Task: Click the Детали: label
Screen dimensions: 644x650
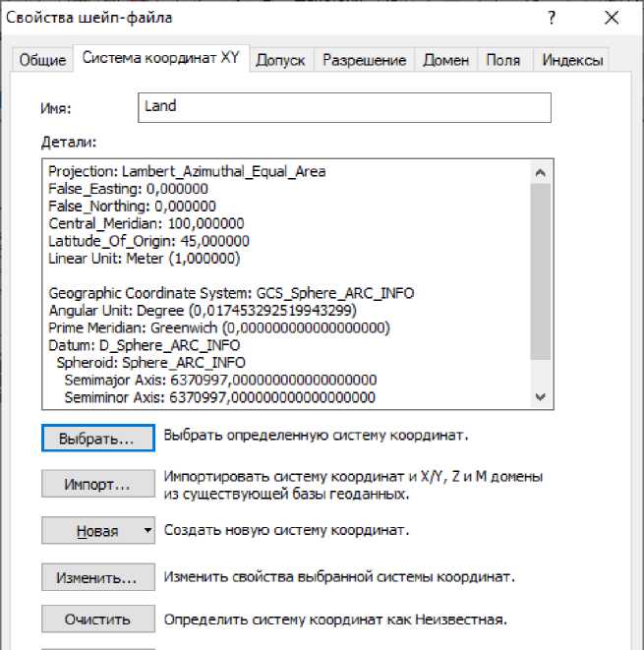Action: pyautogui.click(x=69, y=143)
